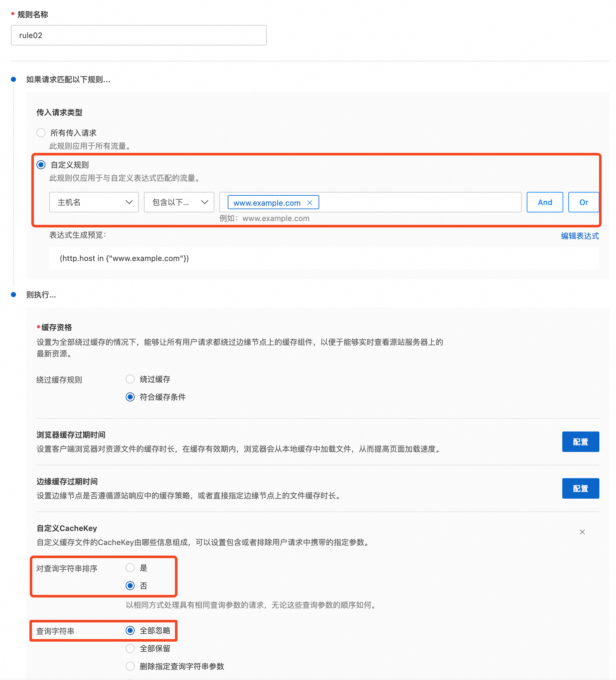Click the Or condition button

(x=583, y=202)
